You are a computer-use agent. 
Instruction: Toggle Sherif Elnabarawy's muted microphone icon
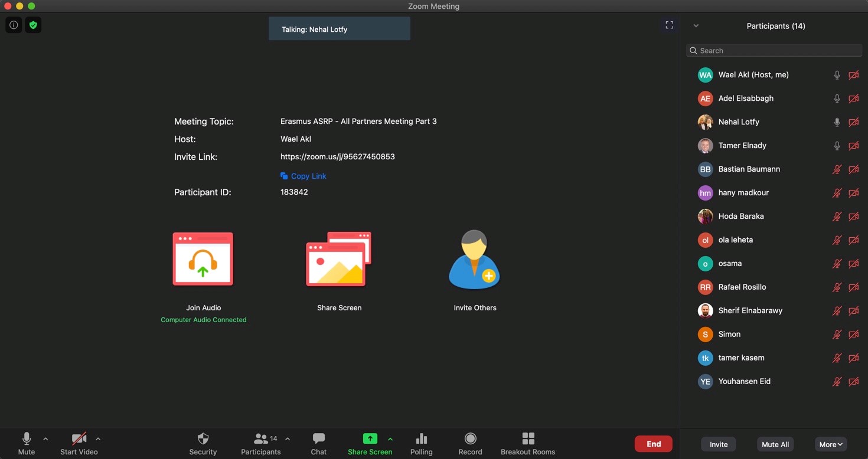pyautogui.click(x=837, y=311)
